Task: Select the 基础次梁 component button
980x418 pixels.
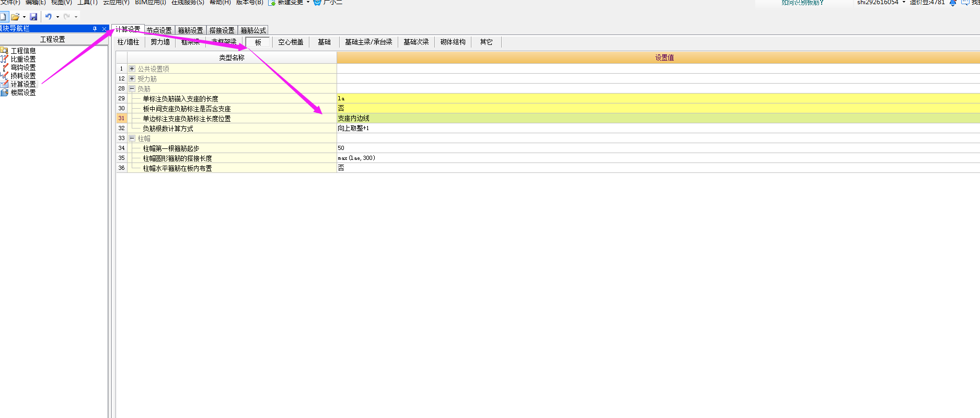Action: click(x=416, y=42)
